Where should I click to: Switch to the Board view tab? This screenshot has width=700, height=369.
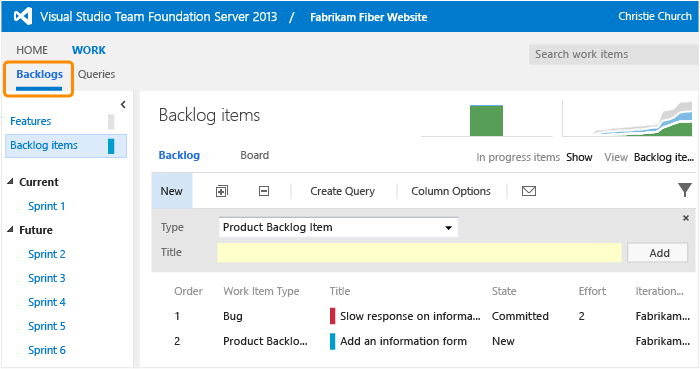click(254, 155)
